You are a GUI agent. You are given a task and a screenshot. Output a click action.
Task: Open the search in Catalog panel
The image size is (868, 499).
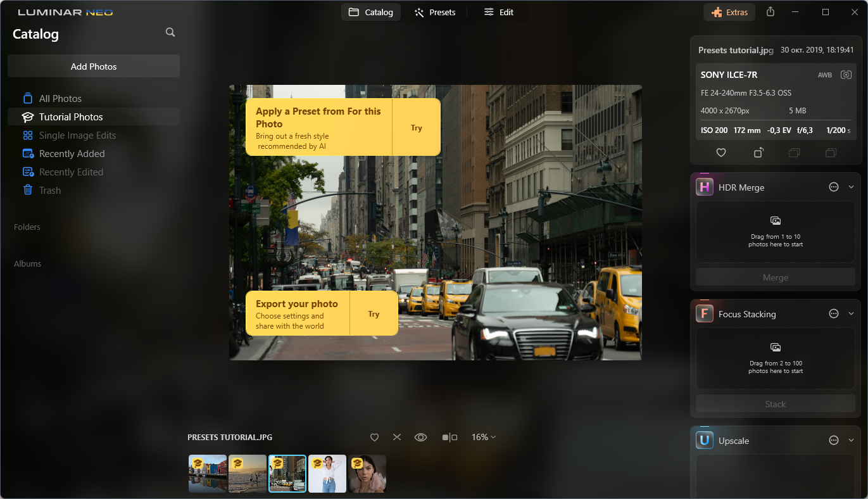click(x=170, y=32)
